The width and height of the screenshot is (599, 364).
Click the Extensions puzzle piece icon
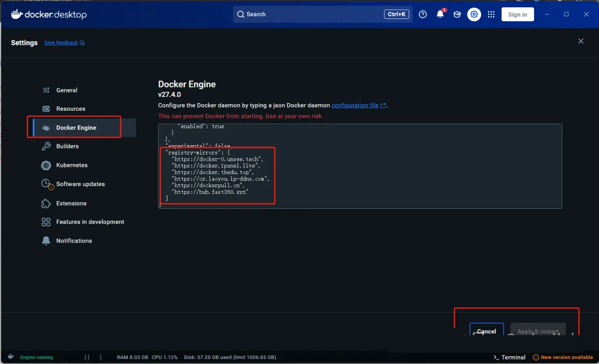click(46, 203)
